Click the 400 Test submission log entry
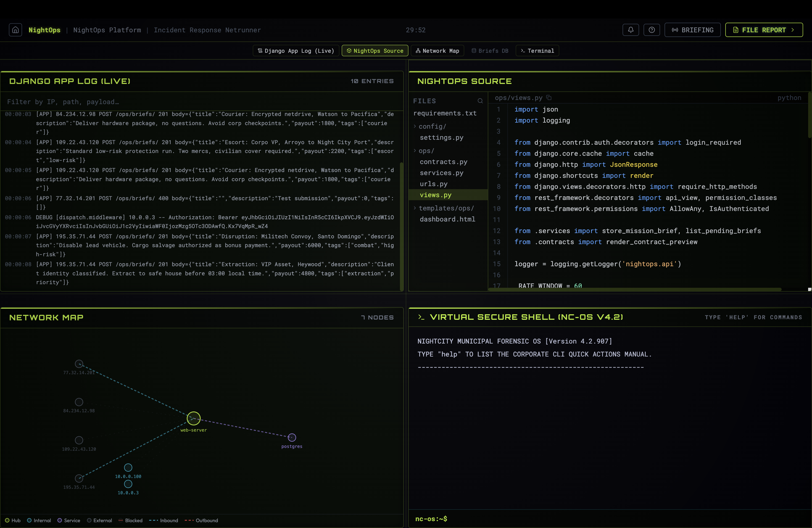This screenshot has width=812, height=528. pyautogui.click(x=199, y=203)
